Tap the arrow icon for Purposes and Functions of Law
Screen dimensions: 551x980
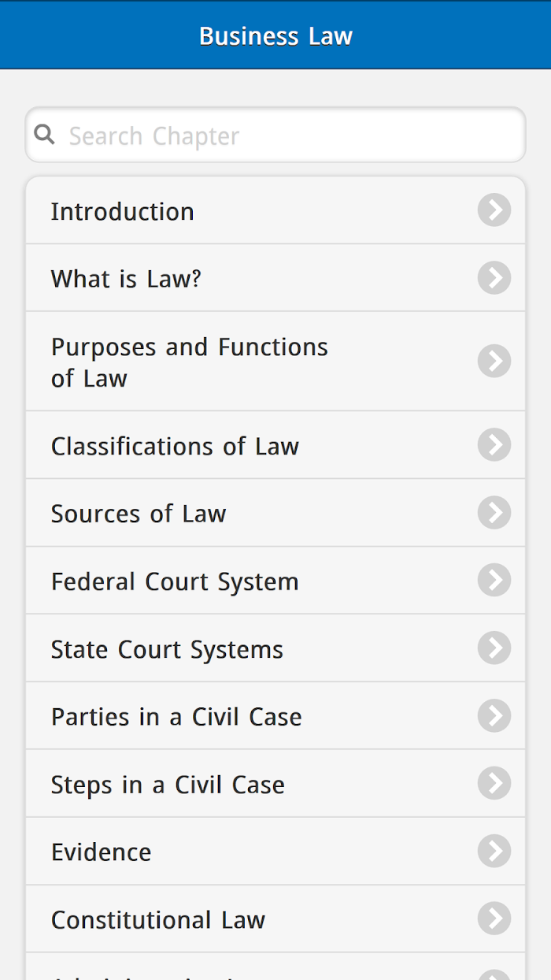[494, 361]
